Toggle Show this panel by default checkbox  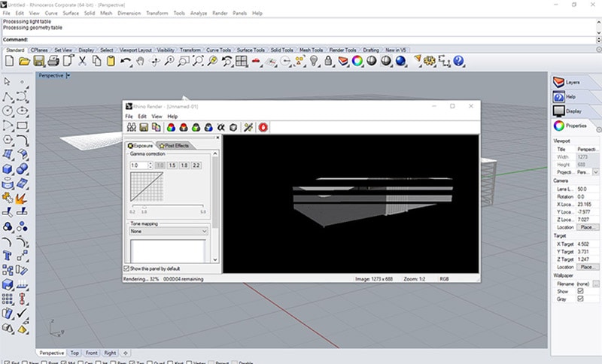(126, 268)
